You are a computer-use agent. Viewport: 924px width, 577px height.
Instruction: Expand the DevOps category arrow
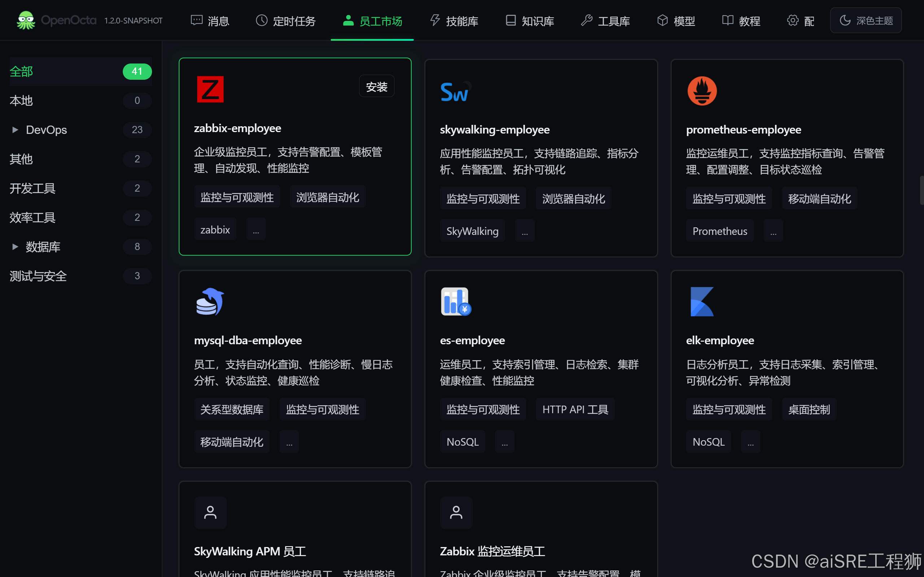(x=15, y=130)
